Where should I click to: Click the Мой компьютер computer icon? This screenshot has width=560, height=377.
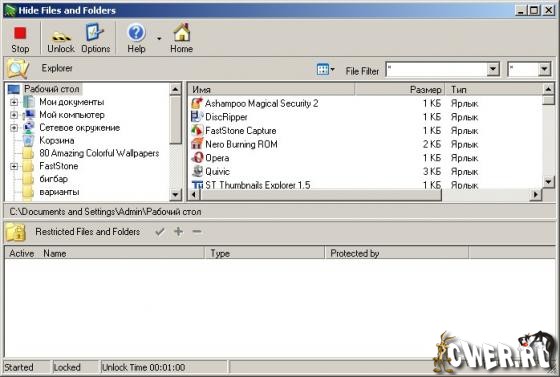pos(29,115)
